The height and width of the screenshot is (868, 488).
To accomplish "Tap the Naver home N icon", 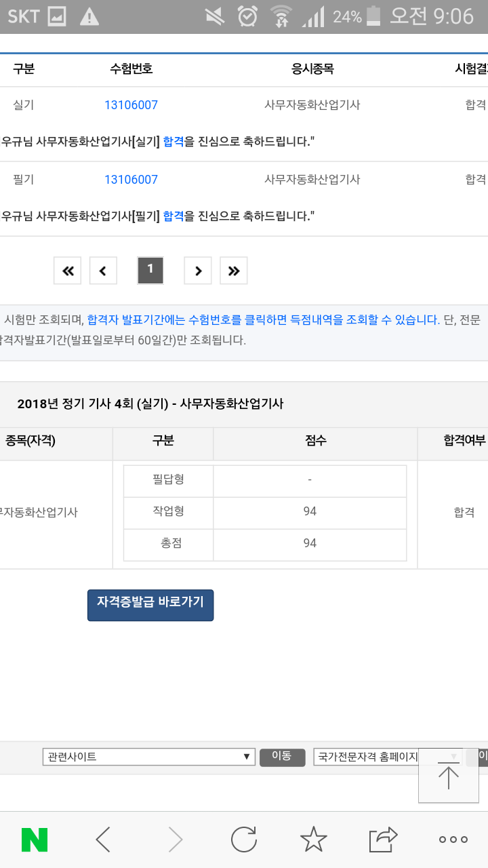I will pyautogui.click(x=35, y=840).
